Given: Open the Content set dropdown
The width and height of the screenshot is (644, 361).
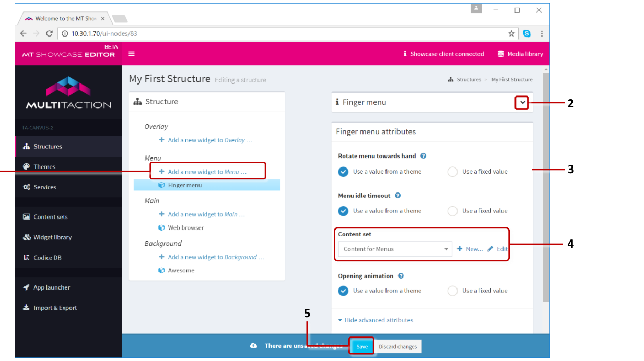Looking at the screenshot, I should coord(395,249).
